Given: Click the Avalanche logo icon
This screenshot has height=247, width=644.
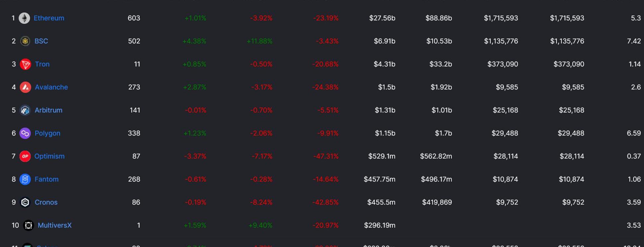Looking at the screenshot, I should (x=25, y=87).
